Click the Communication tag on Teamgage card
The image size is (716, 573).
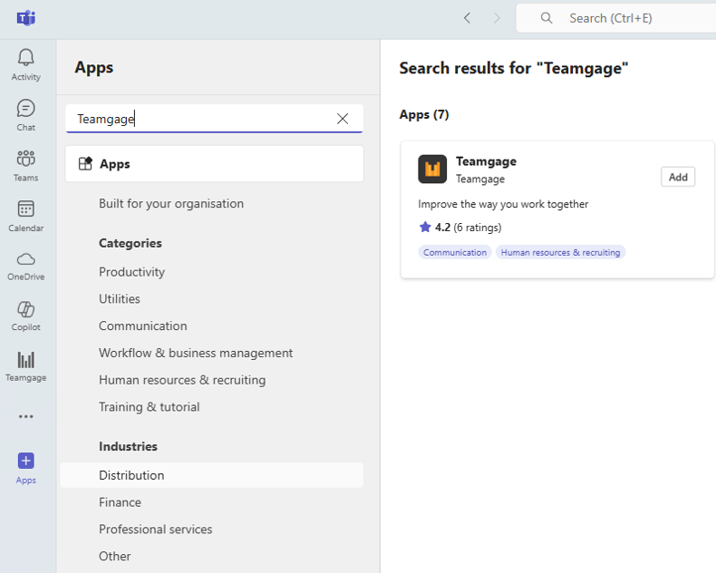455,253
